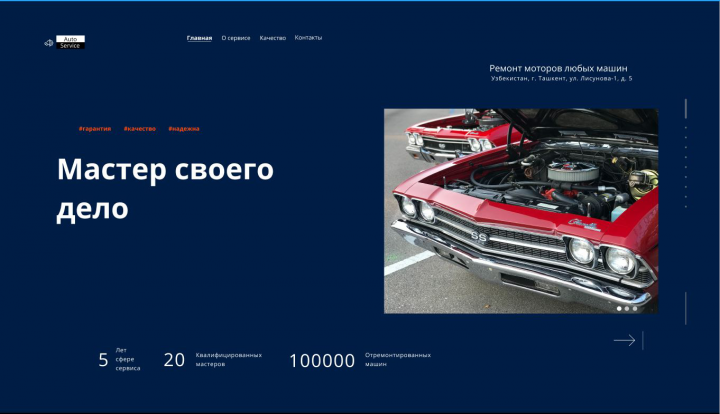Click 'Ремонт моторов любых машин' text
720x414 pixels.
point(558,68)
